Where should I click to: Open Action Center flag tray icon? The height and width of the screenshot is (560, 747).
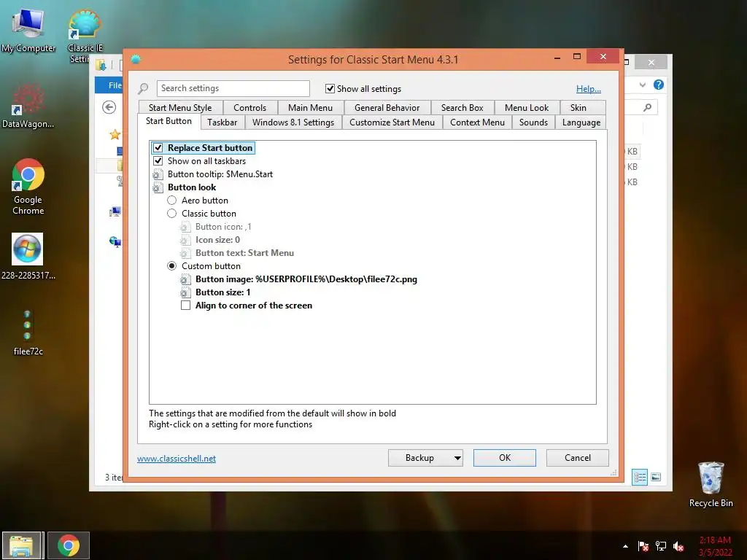[x=643, y=546]
